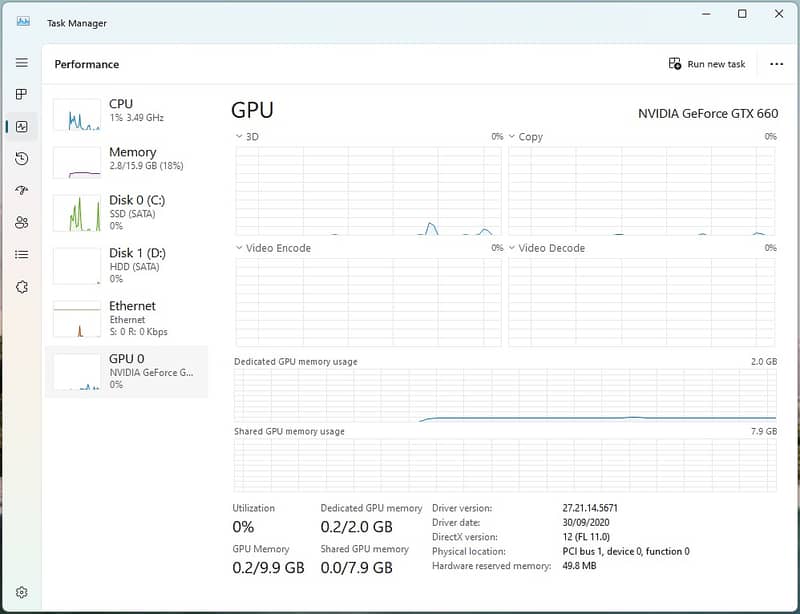The image size is (800, 614).
Task: Select Memory in the performance list
Action: click(126, 162)
